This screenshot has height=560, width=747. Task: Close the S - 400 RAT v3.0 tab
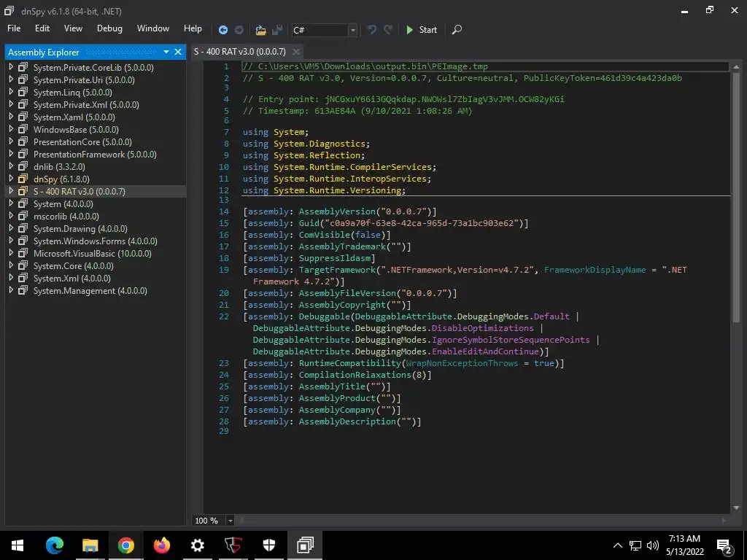[296, 52]
